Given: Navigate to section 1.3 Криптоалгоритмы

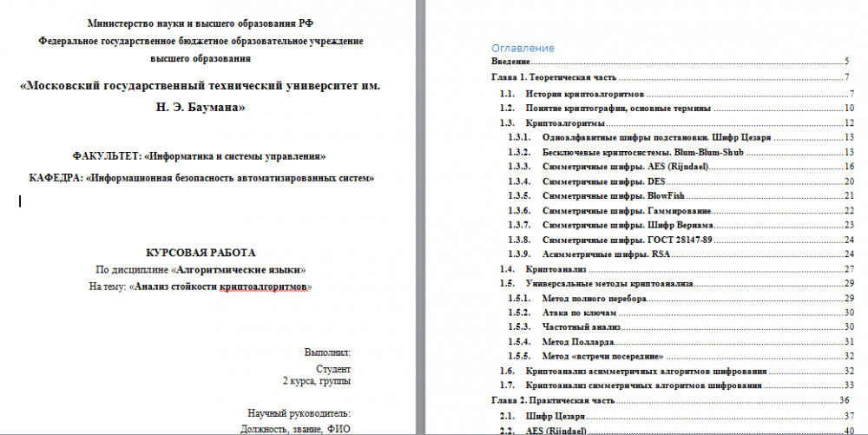Looking at the screenshot, I should click(x=566, y=124).
